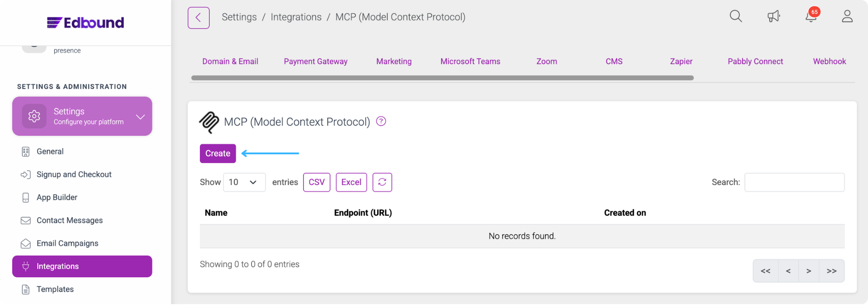Click the MCP help question mark icon
The height and width of the screenshot is (305, 868).
point(381,121)
